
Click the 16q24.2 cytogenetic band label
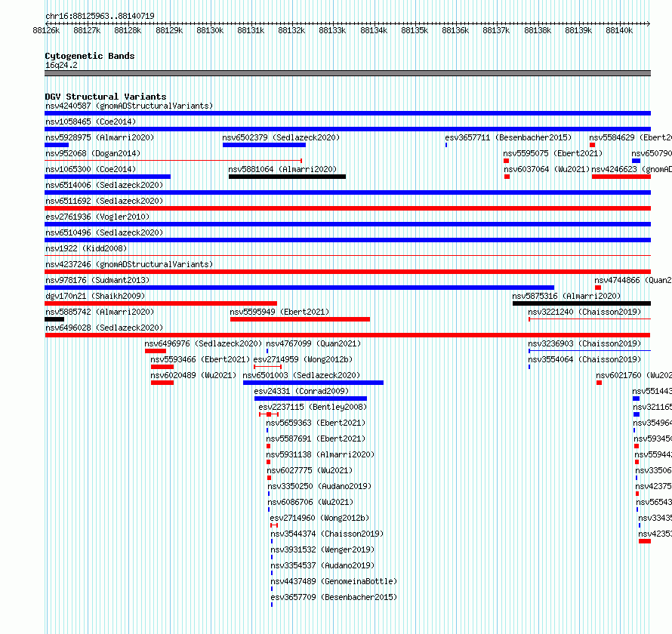[61, 65]
